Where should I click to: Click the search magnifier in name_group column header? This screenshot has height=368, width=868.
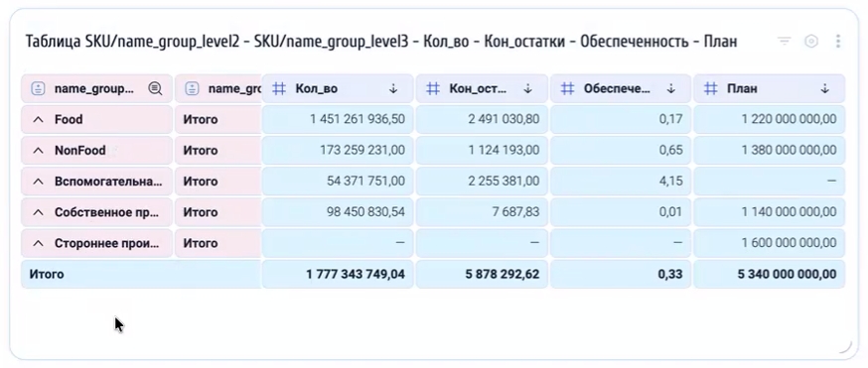(156, 88)
